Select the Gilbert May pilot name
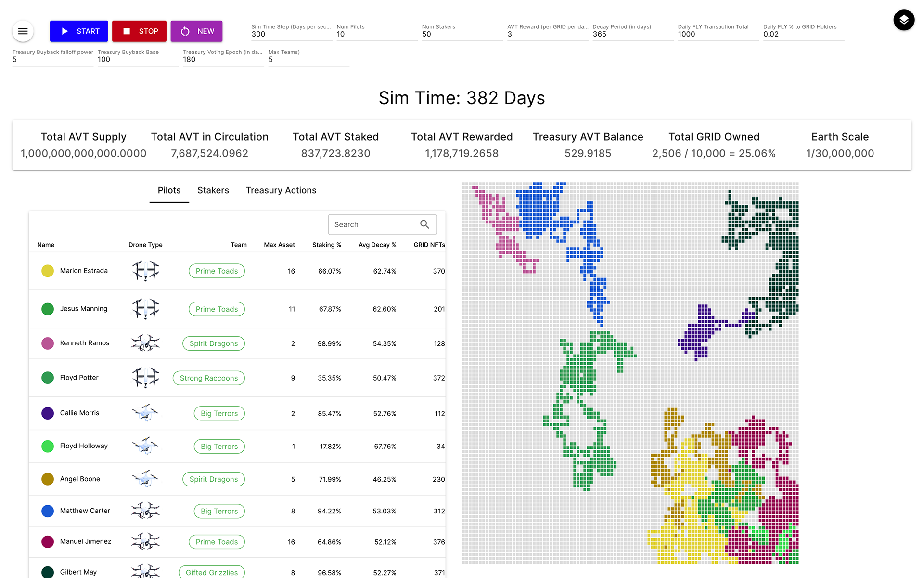 tap(78, 572)
